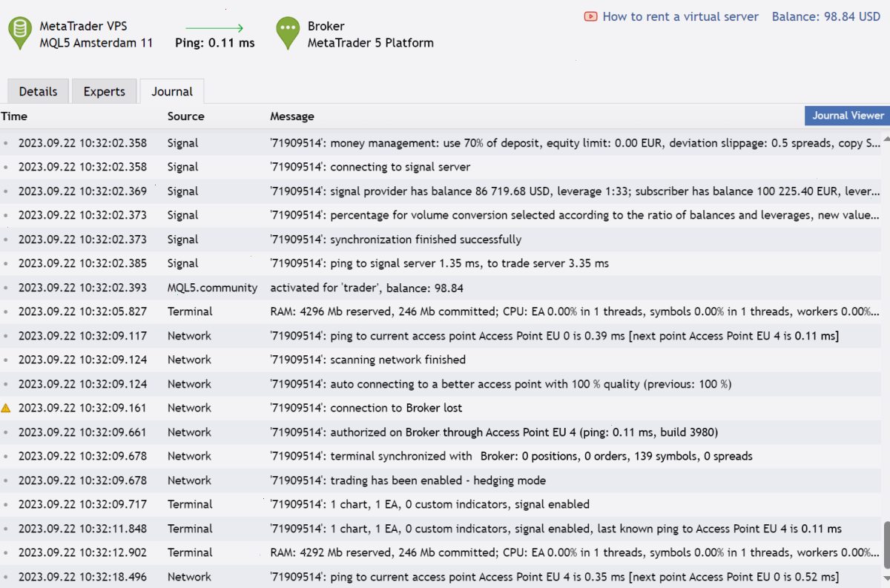Sort journal by Time column header
Image resolution: width=890 pixels, height=588 pixels.
point(14,116)
